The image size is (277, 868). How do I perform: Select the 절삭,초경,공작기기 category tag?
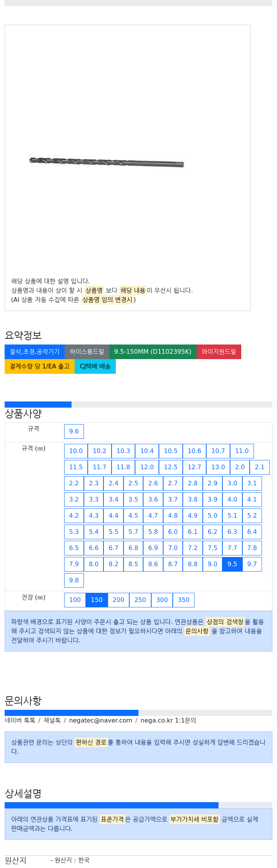point(35,352)
